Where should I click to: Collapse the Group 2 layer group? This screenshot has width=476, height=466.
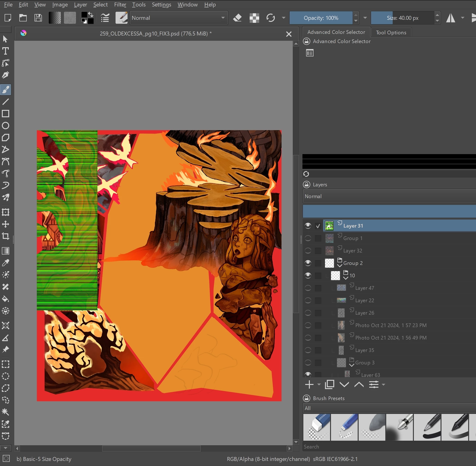(x=340, y=266)
